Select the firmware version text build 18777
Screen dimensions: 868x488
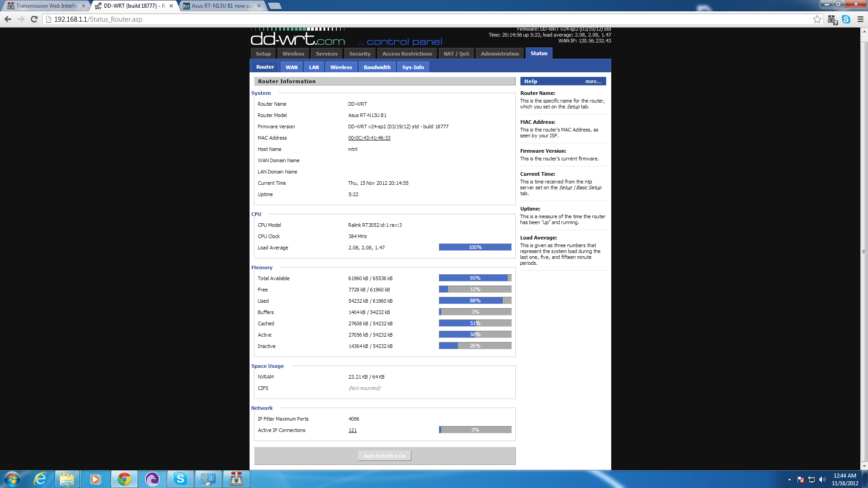click(398, 127)
